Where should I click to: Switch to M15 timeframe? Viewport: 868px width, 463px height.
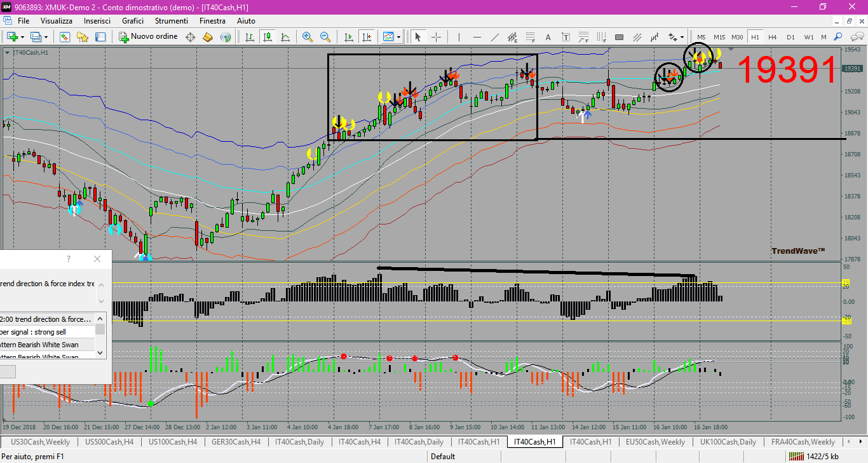(x=719, y=37)
